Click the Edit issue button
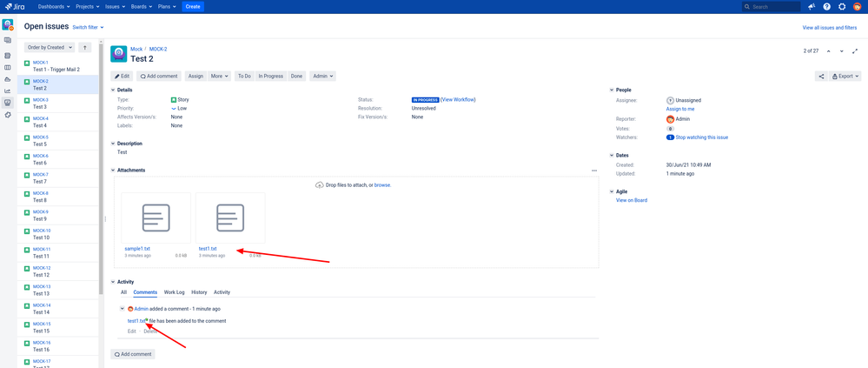This screenshot has width=868, height=368. 123,77
